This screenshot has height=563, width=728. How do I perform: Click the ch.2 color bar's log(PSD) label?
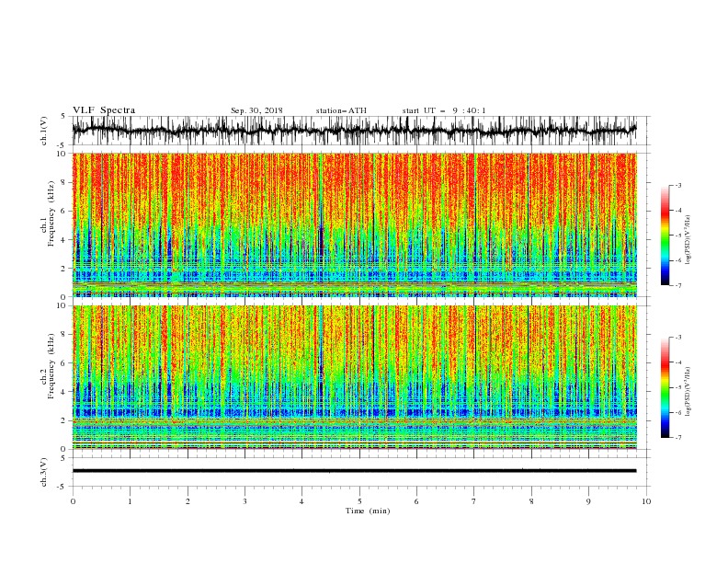pyautogui.click(x=688, y=392)
